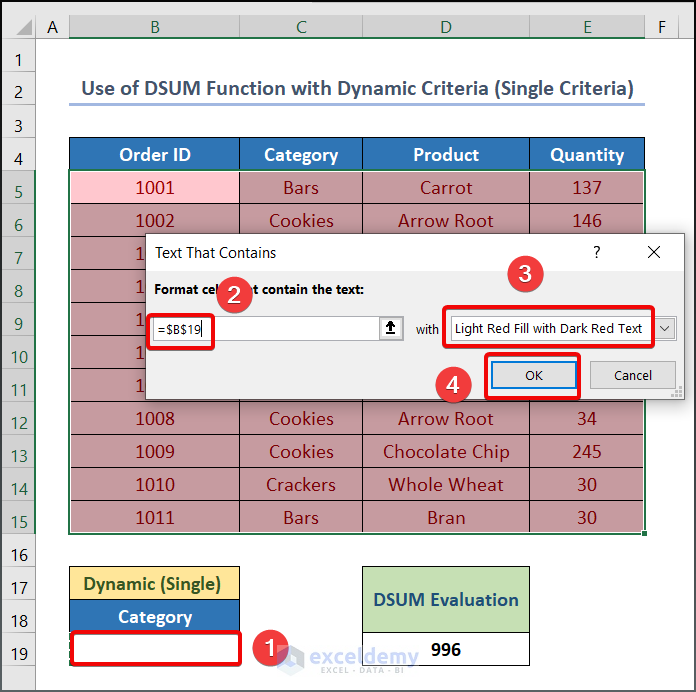Click the Cookies cell in row 6

click(x=301, y=219)
